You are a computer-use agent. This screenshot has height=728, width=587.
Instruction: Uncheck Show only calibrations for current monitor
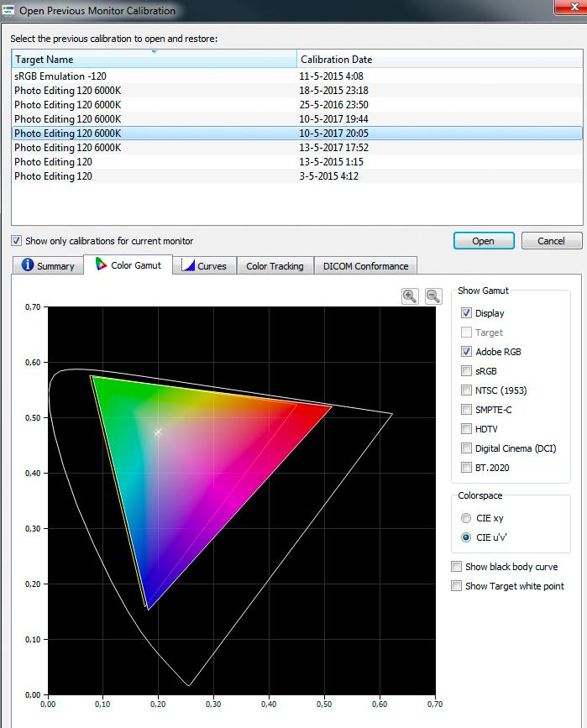coord(16,240)
